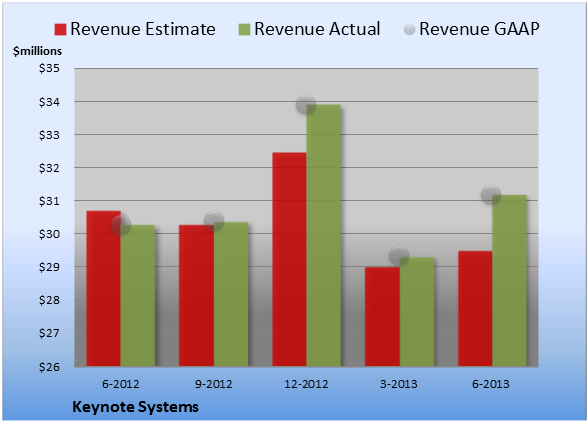
Task: Click the '$32' y-axis label
Action: pos(49,168)
